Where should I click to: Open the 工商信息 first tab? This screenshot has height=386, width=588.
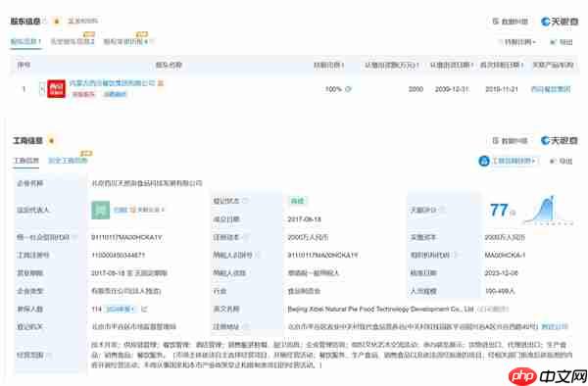(26, 161)
